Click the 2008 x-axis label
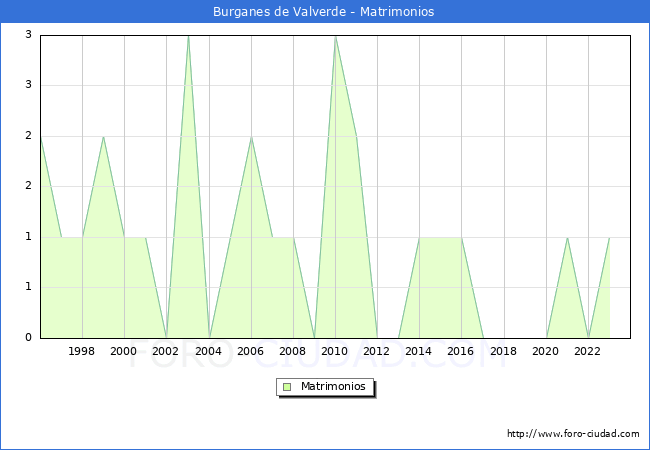The width and height of the screenshot is (650, 450). tap(293, 351)
